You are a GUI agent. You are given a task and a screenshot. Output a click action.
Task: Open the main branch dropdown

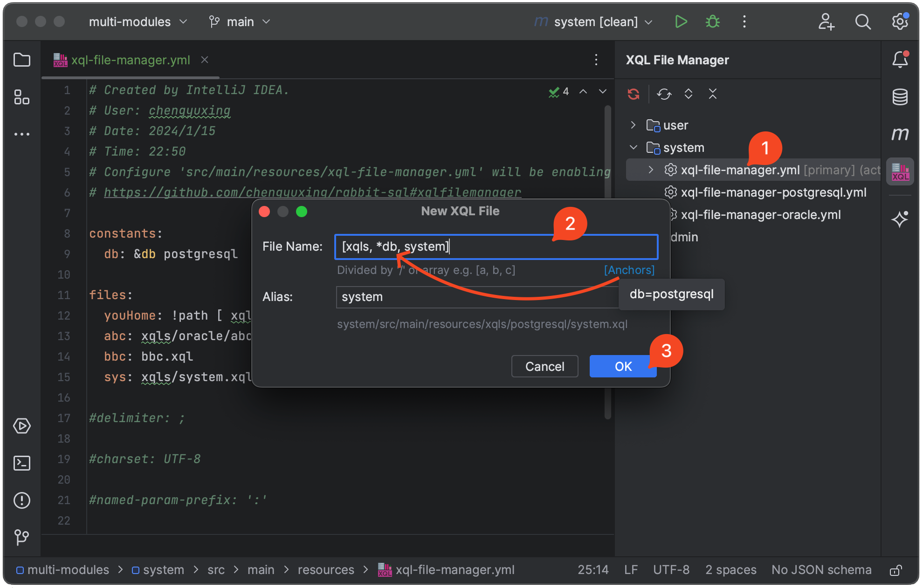tap(240, 21)
